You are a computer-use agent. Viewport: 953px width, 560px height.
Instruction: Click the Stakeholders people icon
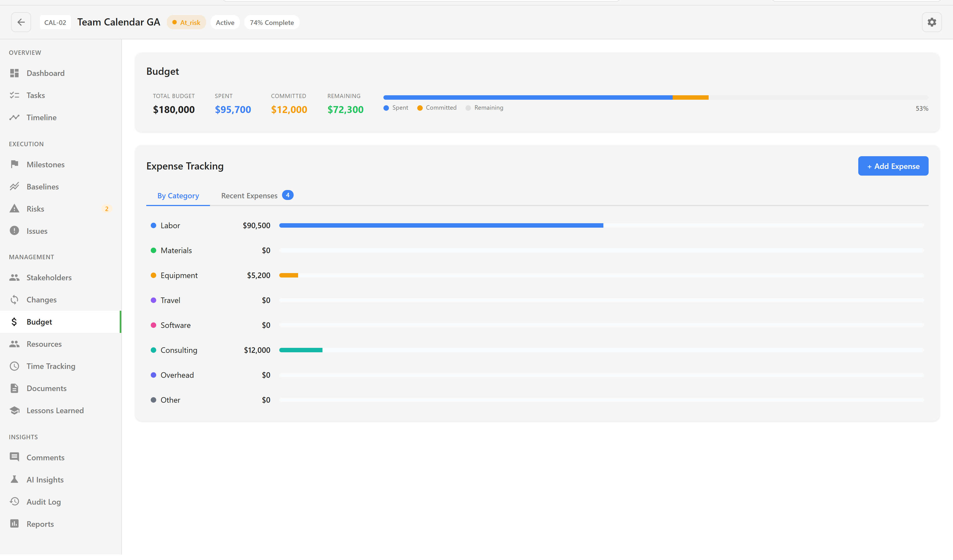[x=14, y=278]
